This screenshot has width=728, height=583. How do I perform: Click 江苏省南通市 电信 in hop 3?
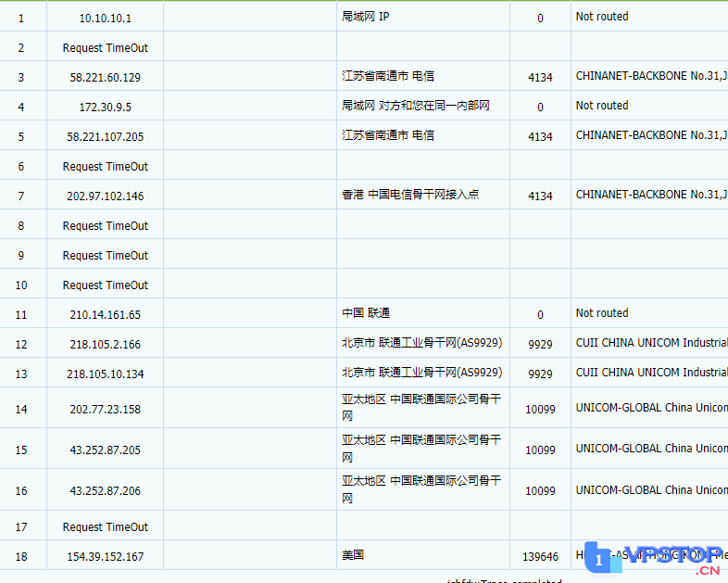click(x=388, y=76)
